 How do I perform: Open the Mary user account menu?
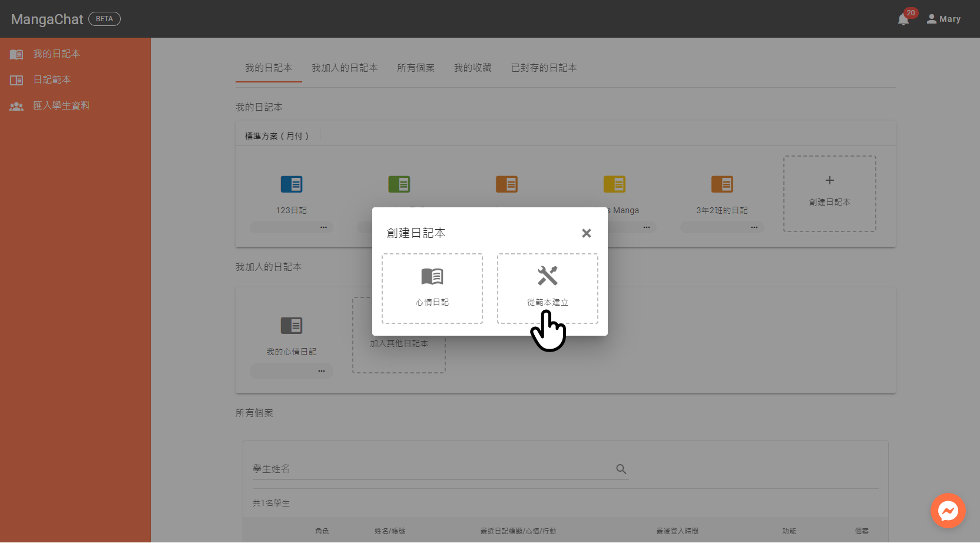(x=943, y=19)
